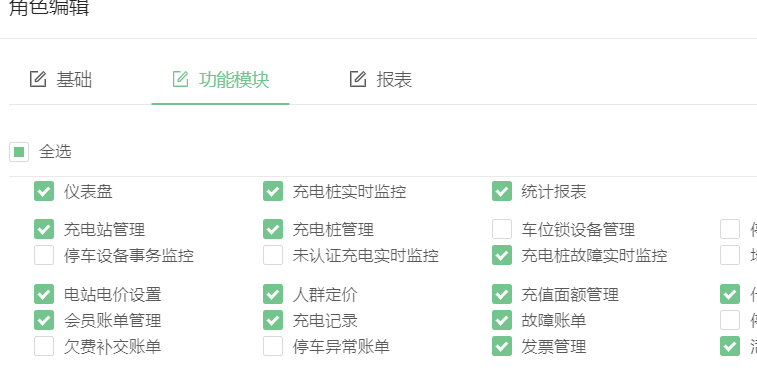Disable the 统计报表 permission checkbox

(502, 191)
